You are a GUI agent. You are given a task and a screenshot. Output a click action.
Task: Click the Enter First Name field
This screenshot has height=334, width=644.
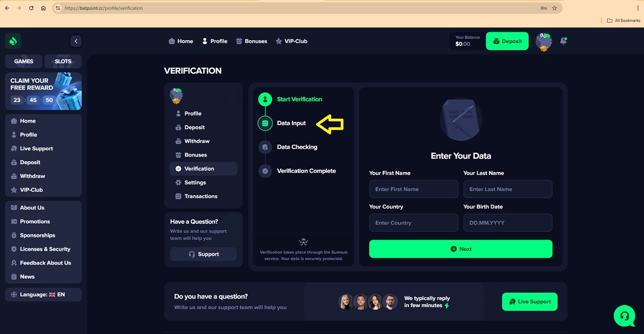point(413,189)
